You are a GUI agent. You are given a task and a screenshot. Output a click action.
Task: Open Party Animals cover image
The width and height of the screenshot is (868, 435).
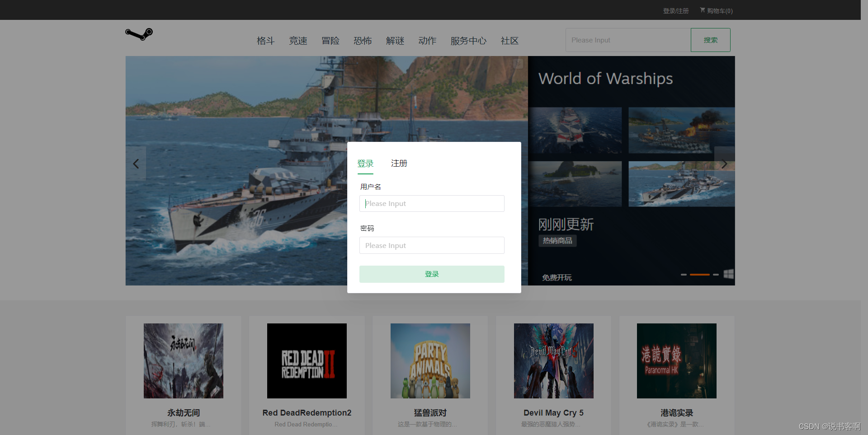click(430, 361)
